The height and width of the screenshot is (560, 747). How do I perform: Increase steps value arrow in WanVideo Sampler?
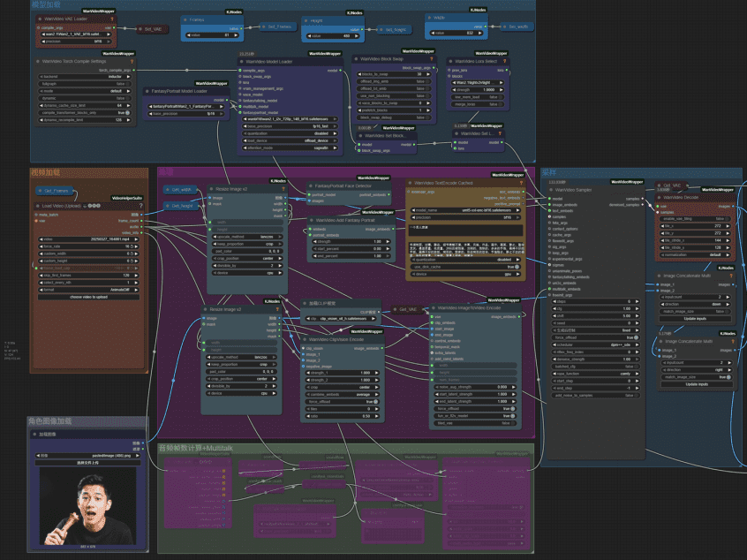tap(637, 302)
